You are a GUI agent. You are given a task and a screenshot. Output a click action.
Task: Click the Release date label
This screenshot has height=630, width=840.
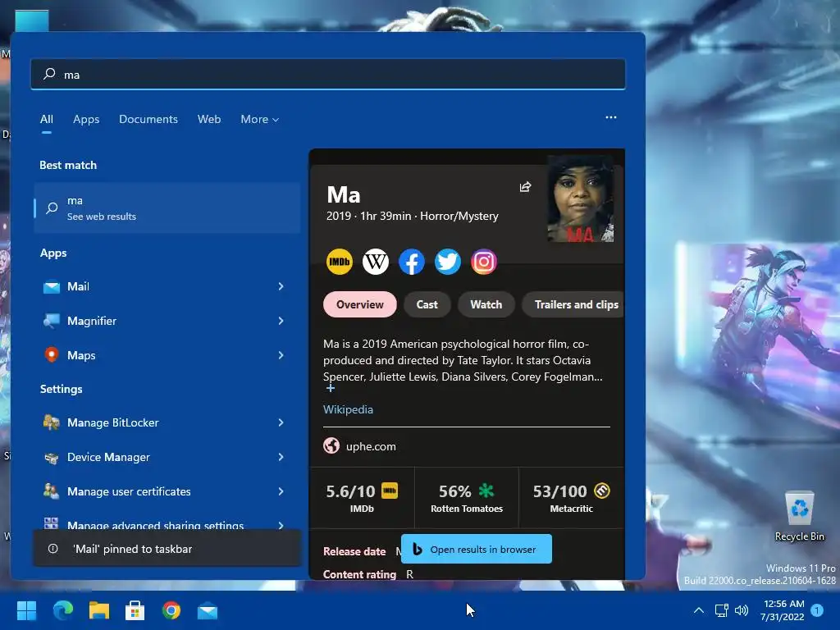point(354,551)
